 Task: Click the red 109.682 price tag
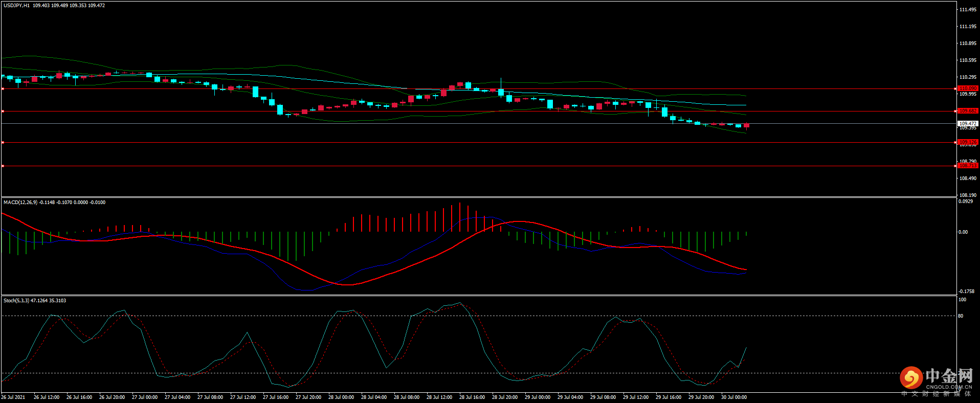click(968, 111)
